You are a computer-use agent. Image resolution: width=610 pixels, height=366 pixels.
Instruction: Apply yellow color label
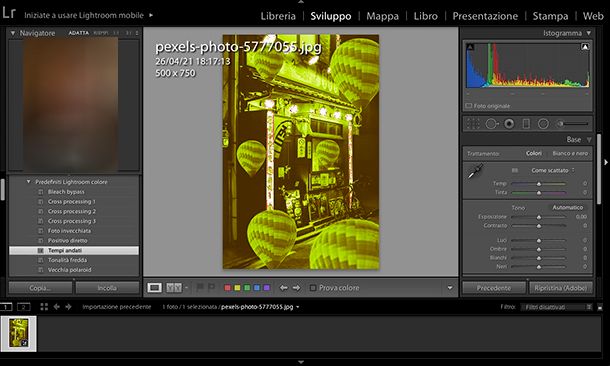pos(237,288)
